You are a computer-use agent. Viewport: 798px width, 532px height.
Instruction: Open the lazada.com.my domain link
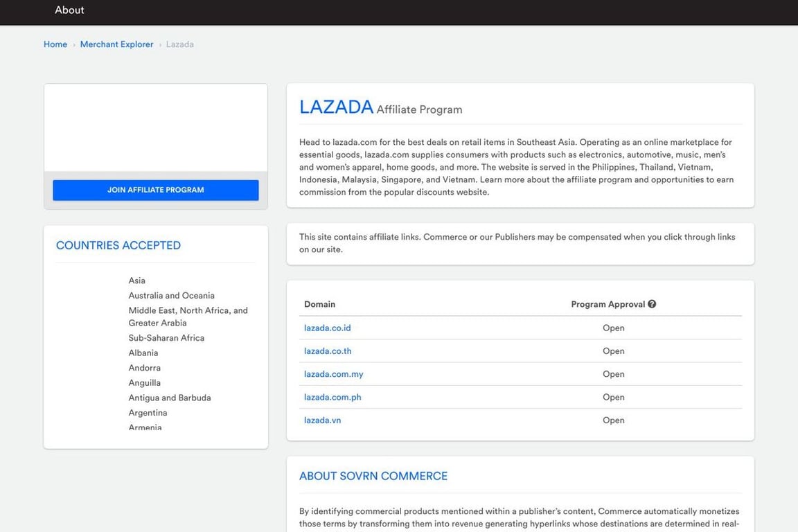pyautogui.click(x=333, y=373)
